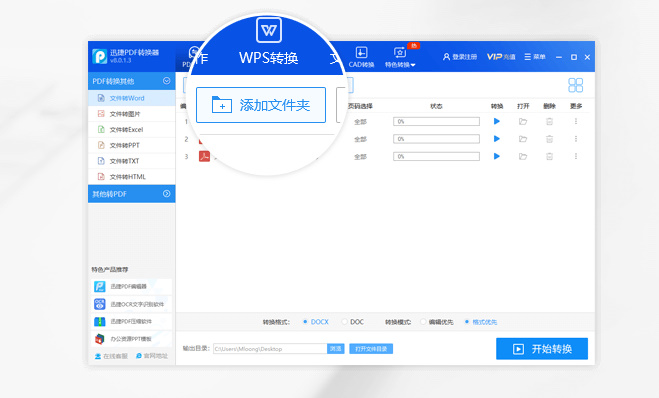Choose 格式优先 conversion mode

[x=480, y=322]
